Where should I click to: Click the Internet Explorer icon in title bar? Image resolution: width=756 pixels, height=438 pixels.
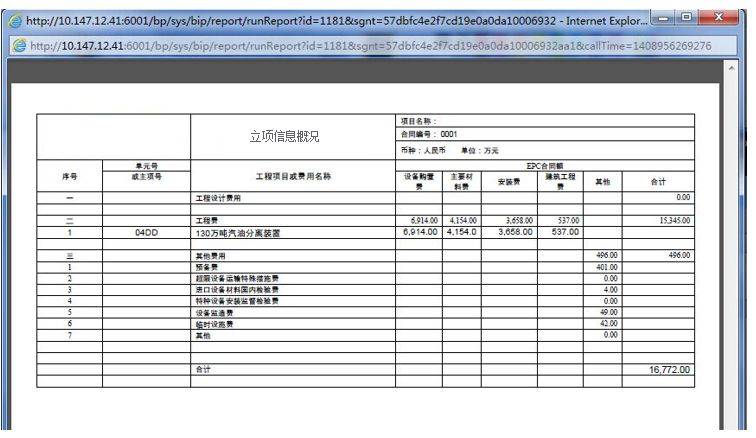[15, 21]
